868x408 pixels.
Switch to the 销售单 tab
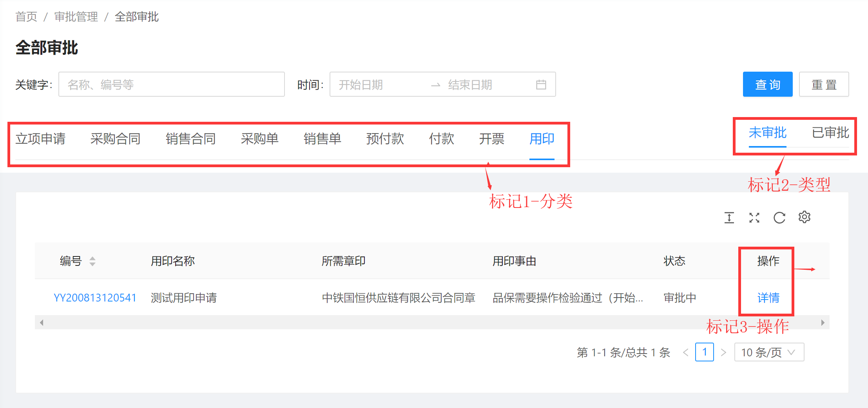click(322, 139)
